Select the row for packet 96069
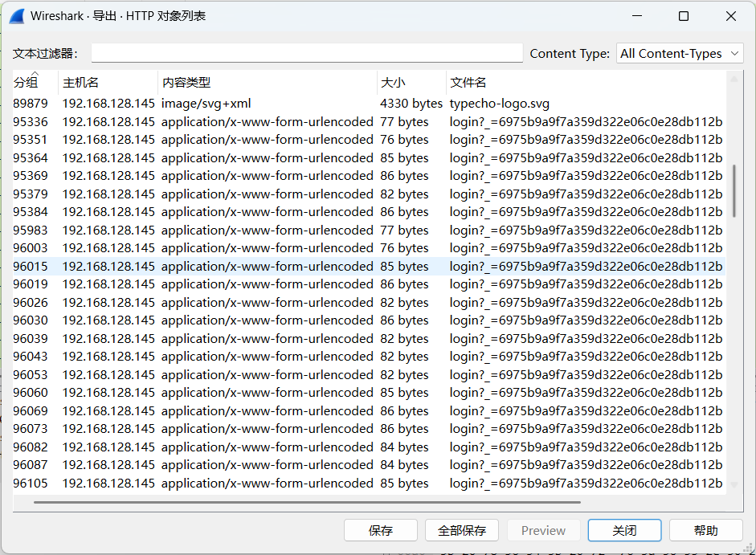The height and width of the screenshot is (555, 756). [369, 411]
